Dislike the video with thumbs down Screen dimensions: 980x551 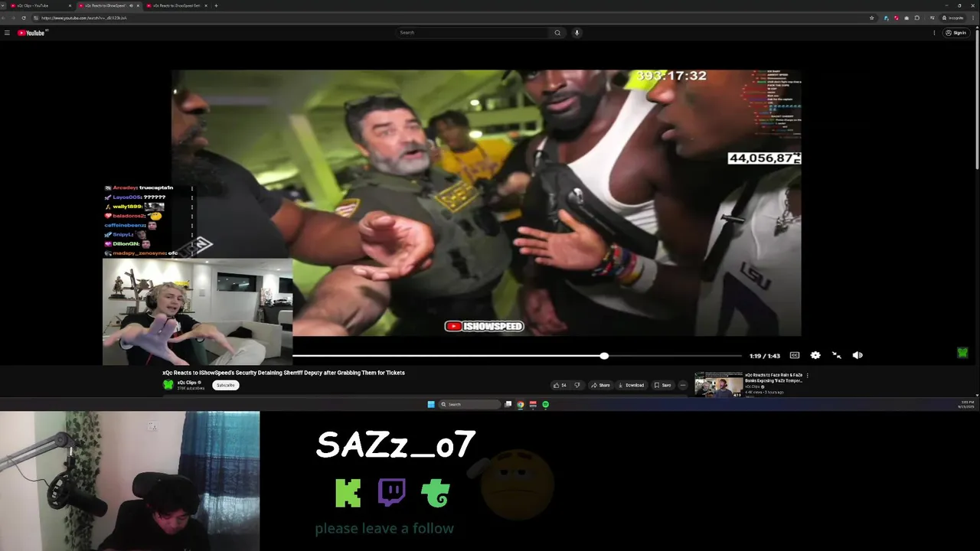click(577, 385)
